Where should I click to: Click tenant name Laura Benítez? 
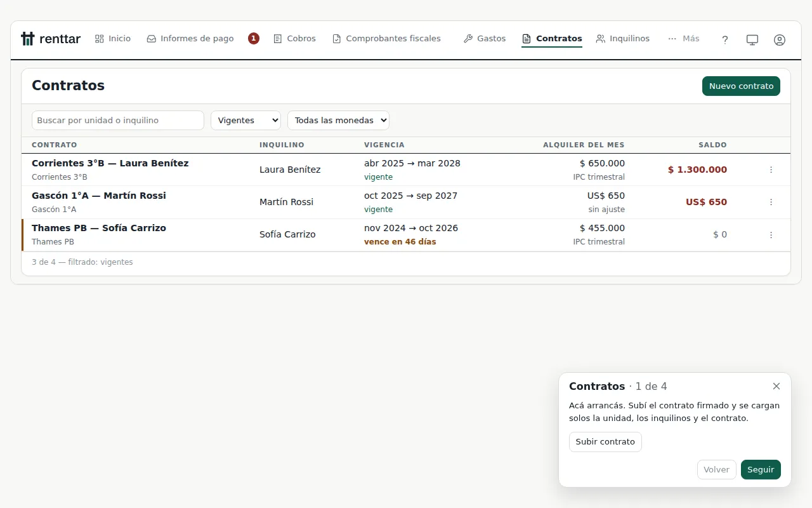pos(290,170)
